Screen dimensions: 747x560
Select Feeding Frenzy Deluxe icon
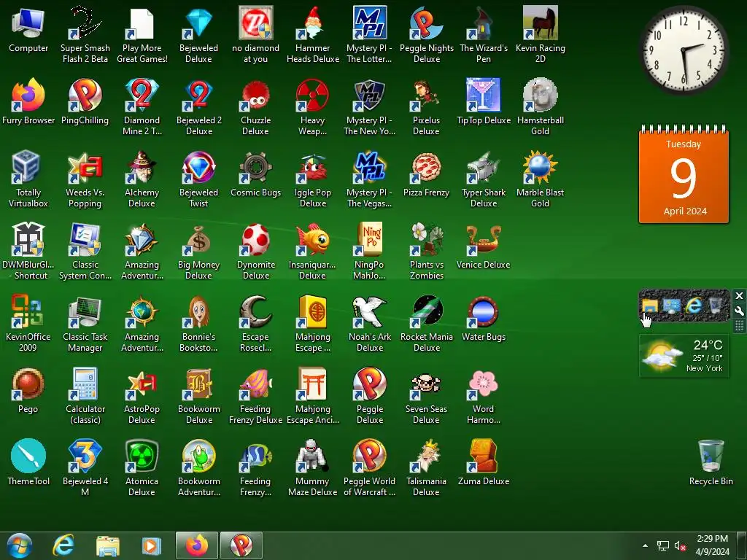coord(256,384)
